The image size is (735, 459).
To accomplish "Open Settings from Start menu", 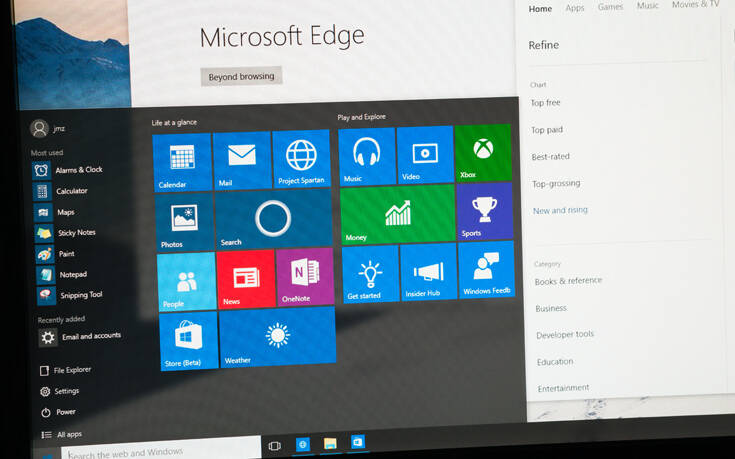I will click(x=60, y=391).
